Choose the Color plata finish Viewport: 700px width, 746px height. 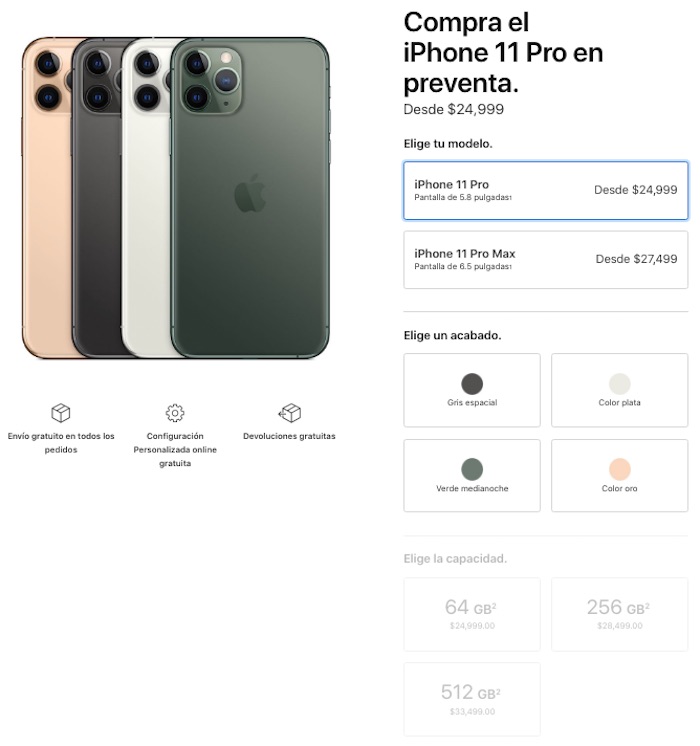click(619, 390)
